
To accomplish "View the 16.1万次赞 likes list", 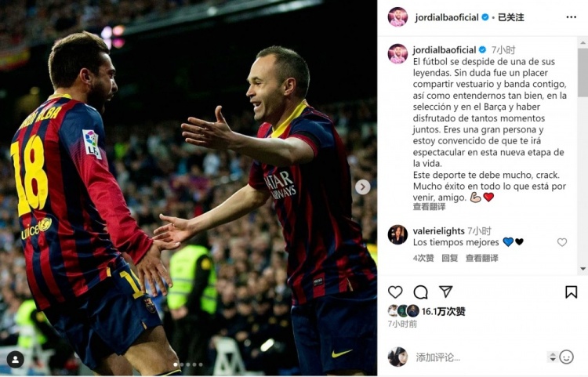I will [x=443, y=311].
